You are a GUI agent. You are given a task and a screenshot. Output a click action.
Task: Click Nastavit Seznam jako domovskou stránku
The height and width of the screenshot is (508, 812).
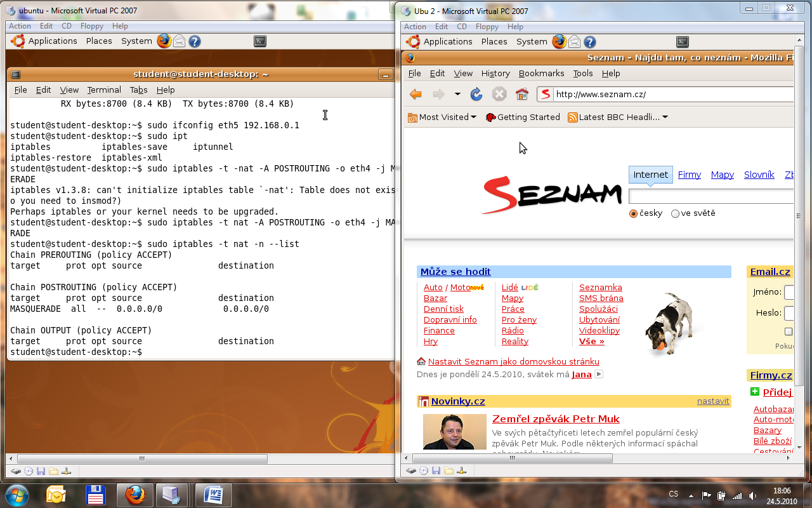point(513,362)
